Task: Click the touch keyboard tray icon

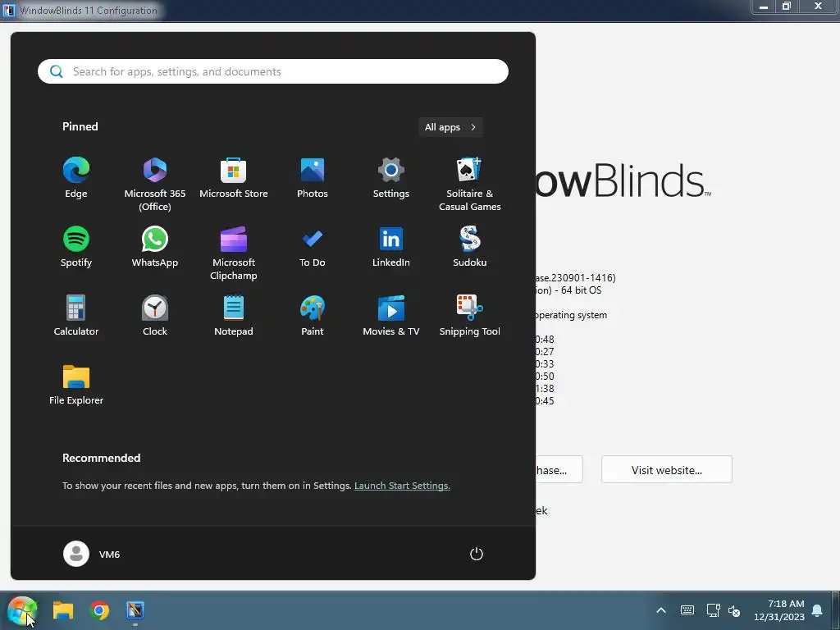Action: 687,610
